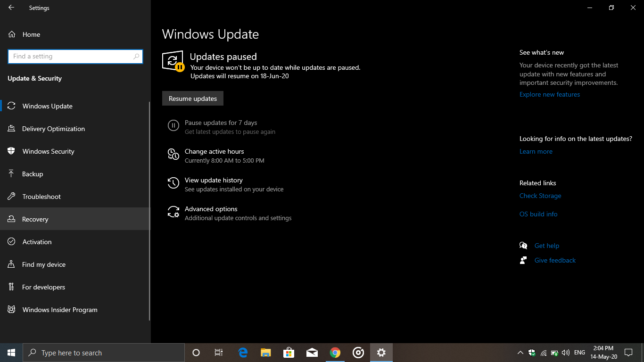
Task: Select the Windows Update sync icon in sidebar
Action: (12, 106)
